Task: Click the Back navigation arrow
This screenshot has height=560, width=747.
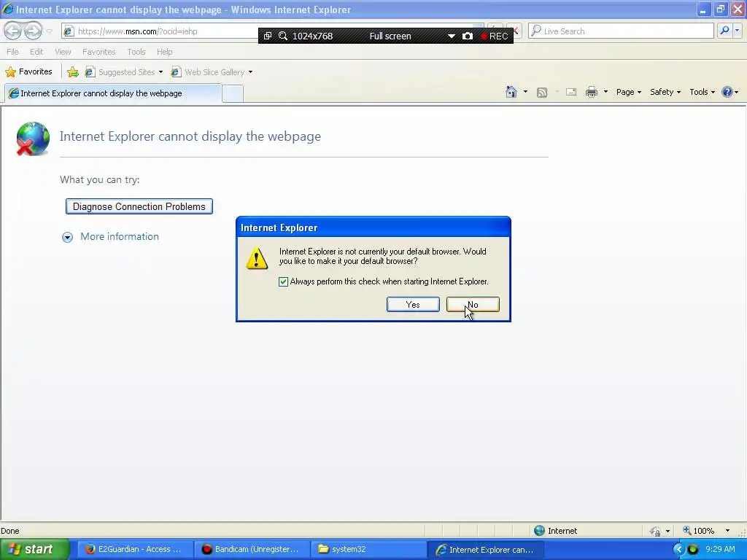Action: 13,31
